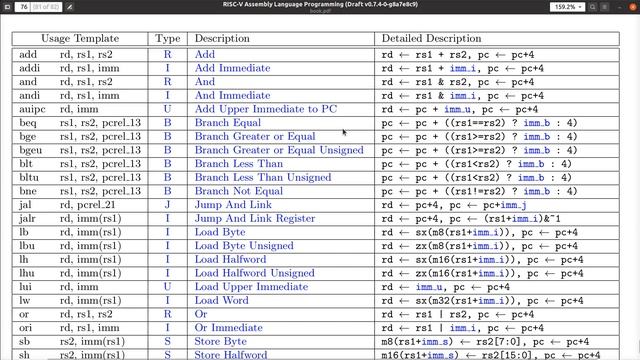640x360 pixels.
Task: Open the Branch Less Than link
Action: [x=238, y=164]
